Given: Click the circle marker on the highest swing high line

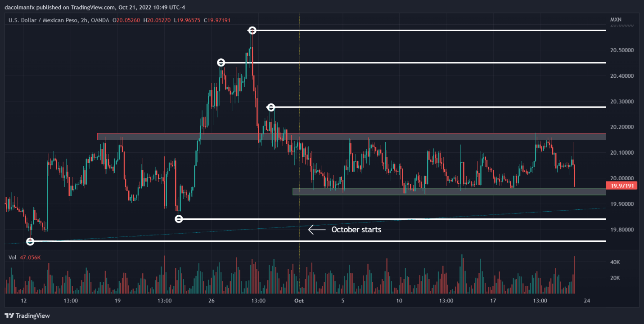Looking at the screenshot, I should click(252, 31).
